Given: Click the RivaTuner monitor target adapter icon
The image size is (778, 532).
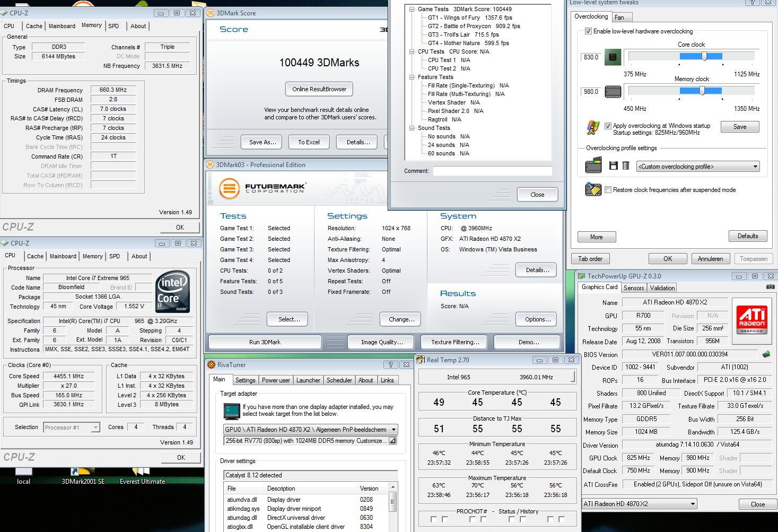Looking at the screenshot, I should point(232,411).
